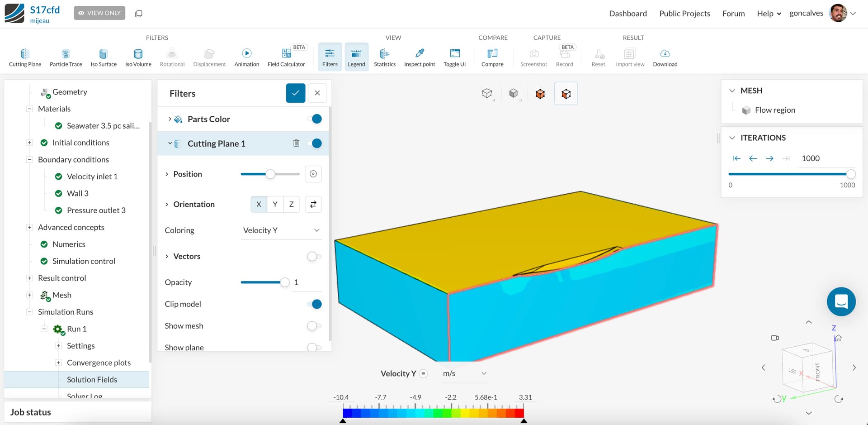Image resolution: width=868 pixels, height=425 pixels.
Task: Open Pressure outlet 3 boundary condition
Action: 96,210
